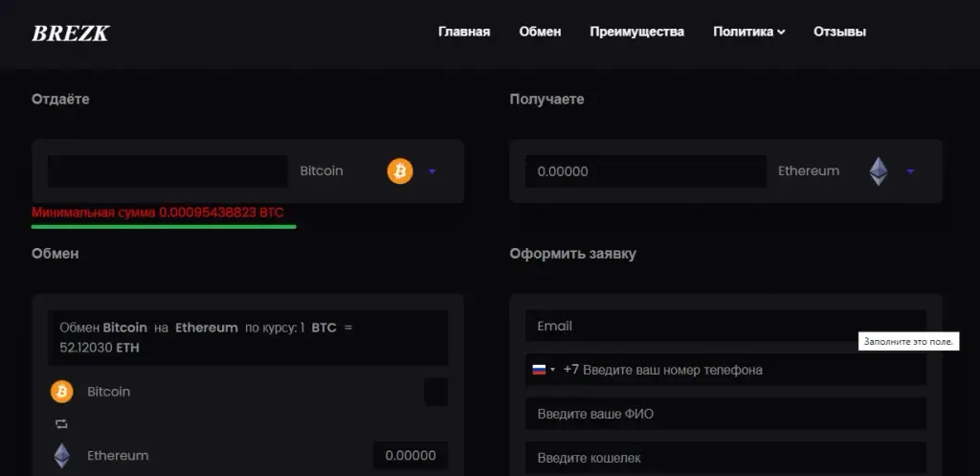
Task: Click the Оформить заявку heading
Action: pyautogui.click(x=572, y=254)
